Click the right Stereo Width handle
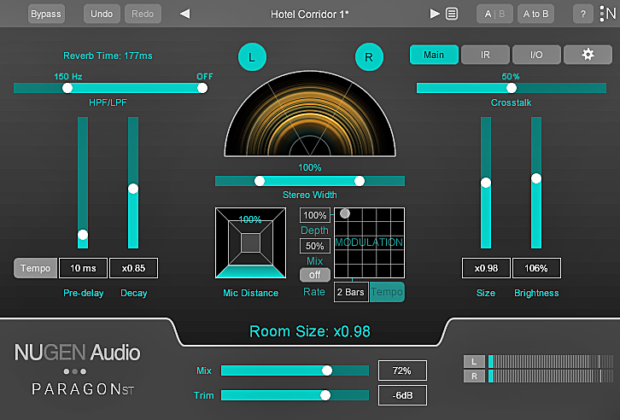The width and height of the screenshot is (620, 420). [x=359, y=181]
